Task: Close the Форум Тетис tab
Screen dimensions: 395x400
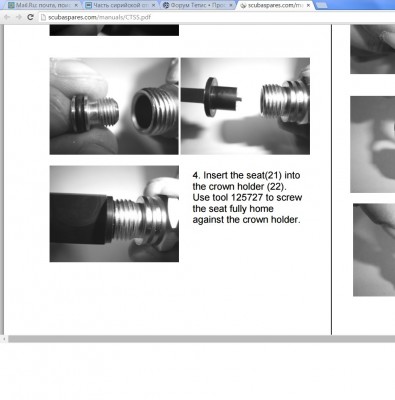Action: pyautogui.click(x=231, y=5)
